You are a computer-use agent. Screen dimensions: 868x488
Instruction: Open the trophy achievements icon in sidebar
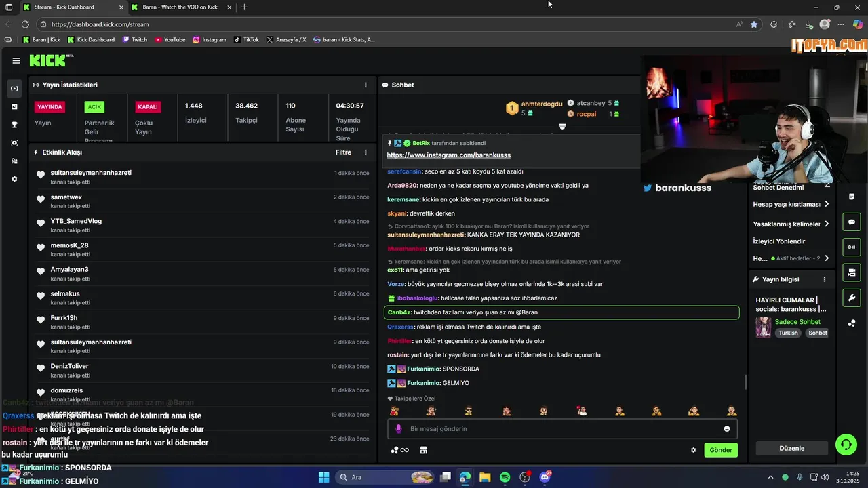[x=14, y=125]
